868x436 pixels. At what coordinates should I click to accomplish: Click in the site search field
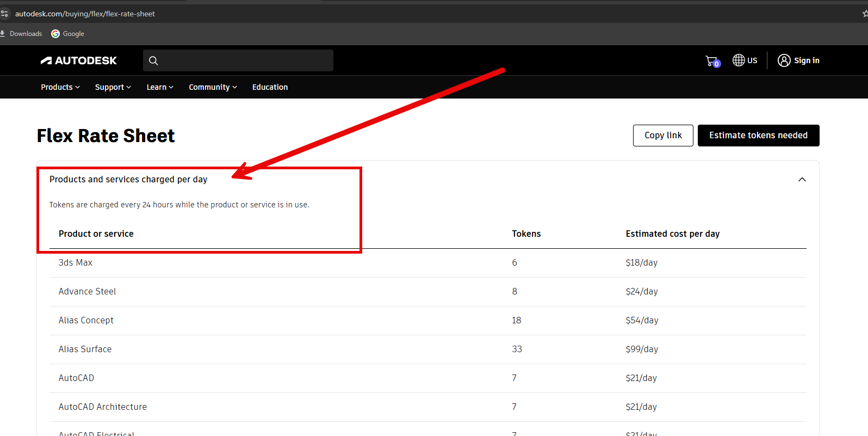238,60
